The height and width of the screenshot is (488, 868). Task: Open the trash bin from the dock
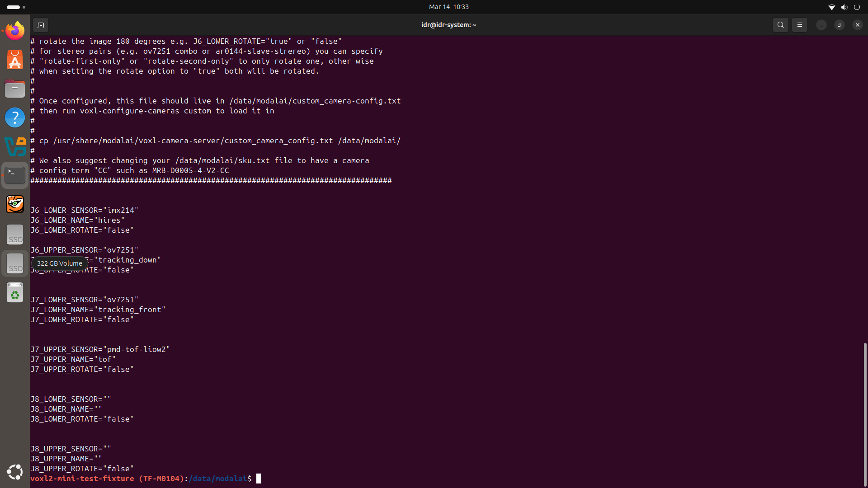[x=15, y=292]
